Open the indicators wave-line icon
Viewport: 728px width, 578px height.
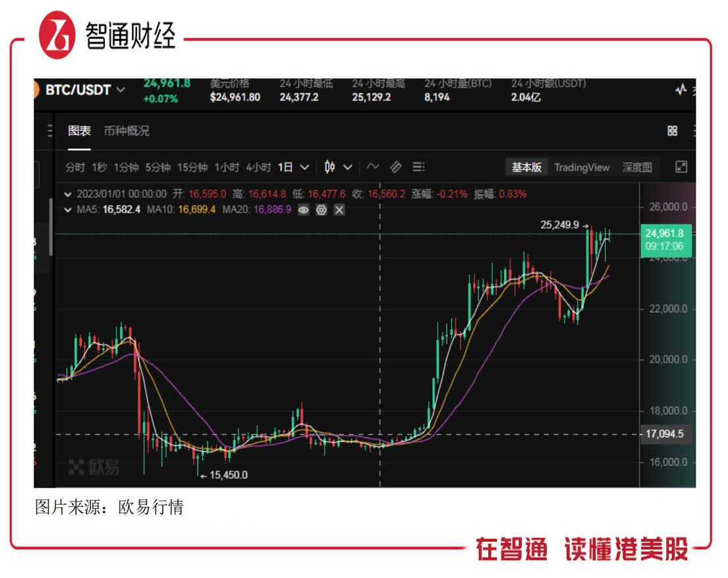click(x=373, y=166)
